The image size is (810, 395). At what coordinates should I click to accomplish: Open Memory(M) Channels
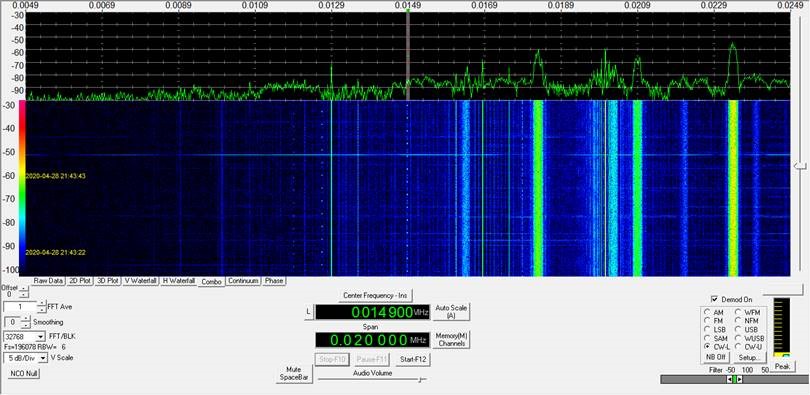point(452,339)
